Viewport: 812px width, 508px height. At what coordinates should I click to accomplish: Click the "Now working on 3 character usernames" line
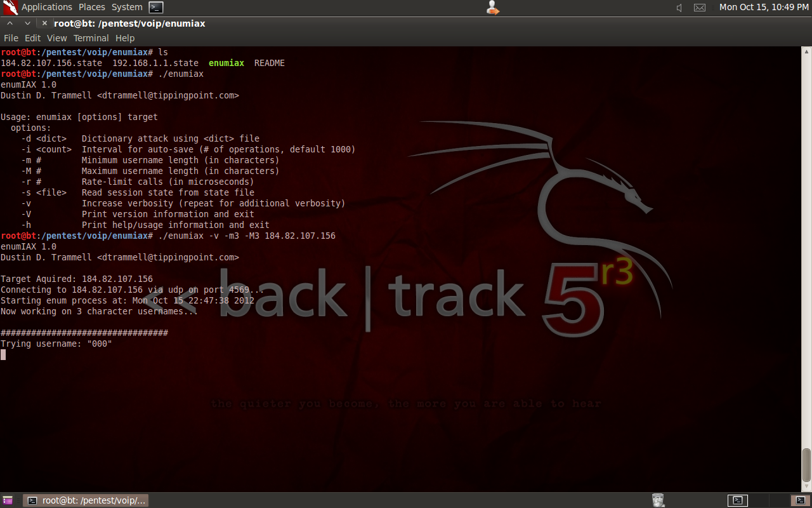pos(100,312)
